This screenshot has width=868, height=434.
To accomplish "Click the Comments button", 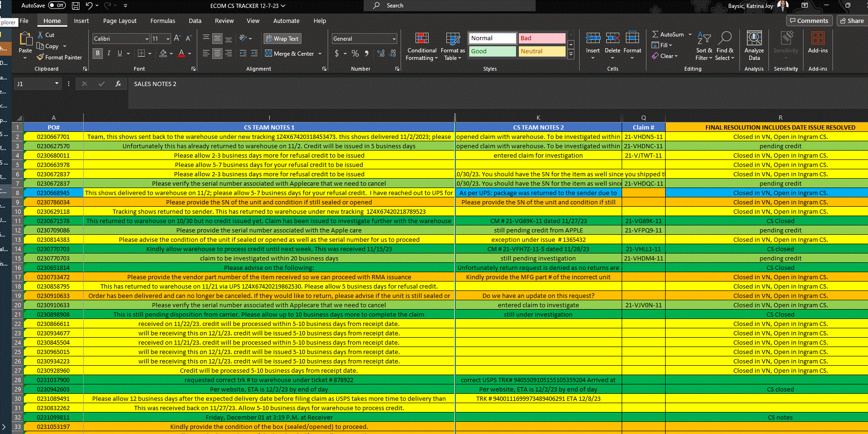I will [809, 21].
